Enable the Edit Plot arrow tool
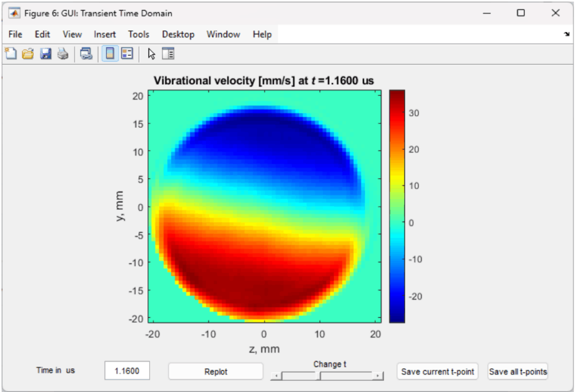 pos(151,53)
